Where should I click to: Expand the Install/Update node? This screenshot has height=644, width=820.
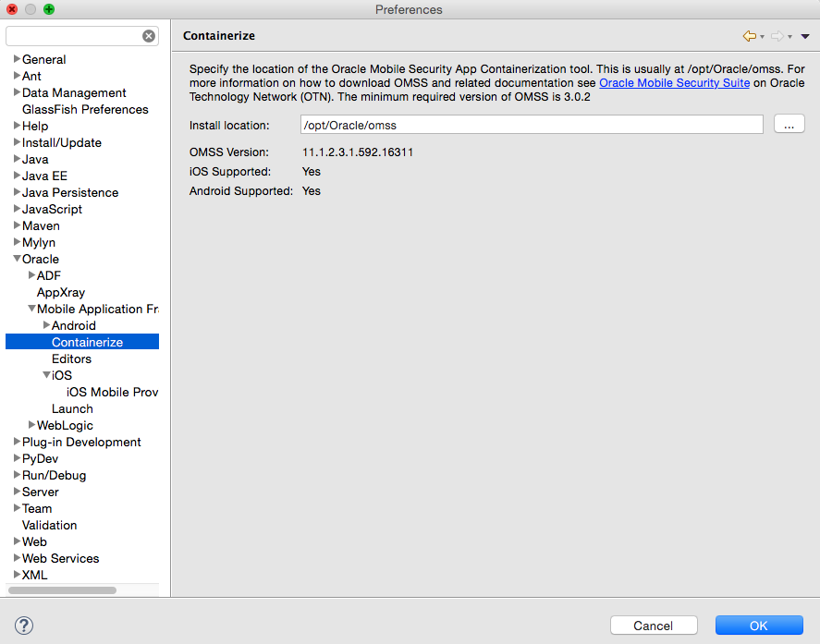17,141
